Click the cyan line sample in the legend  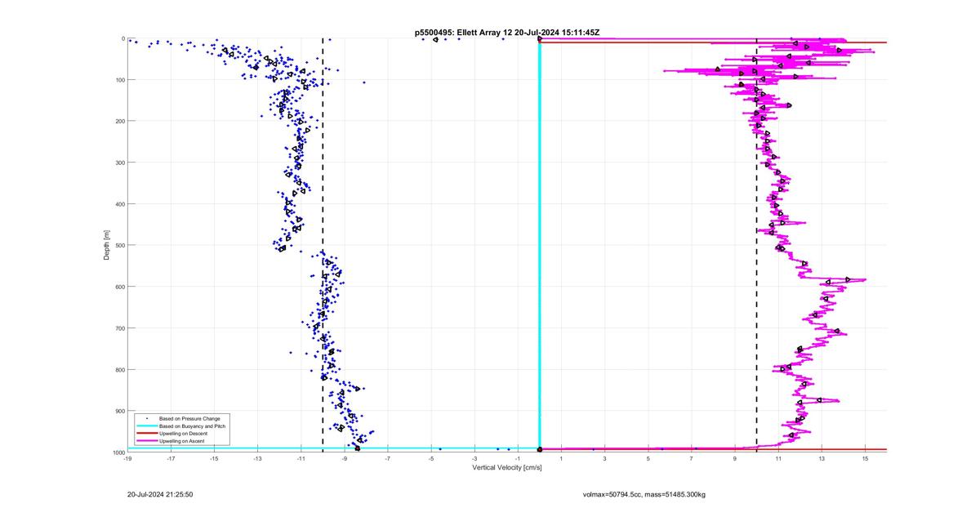click(x=146, y=426)
